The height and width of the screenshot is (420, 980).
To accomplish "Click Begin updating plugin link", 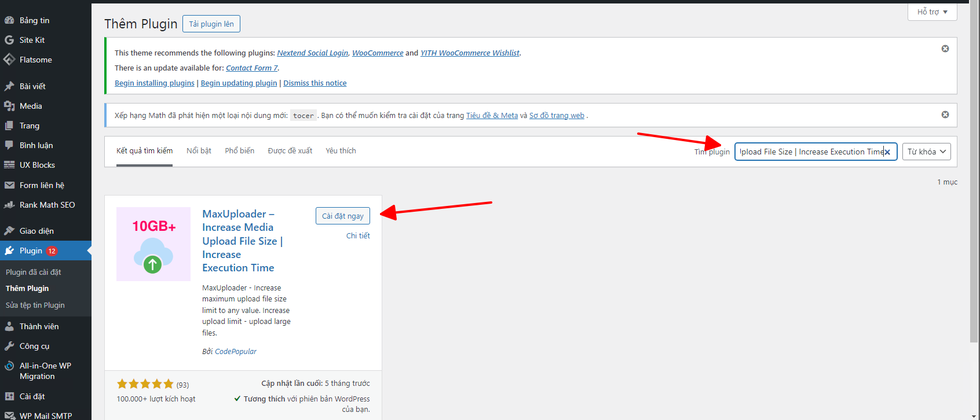I will coord(239,83).
